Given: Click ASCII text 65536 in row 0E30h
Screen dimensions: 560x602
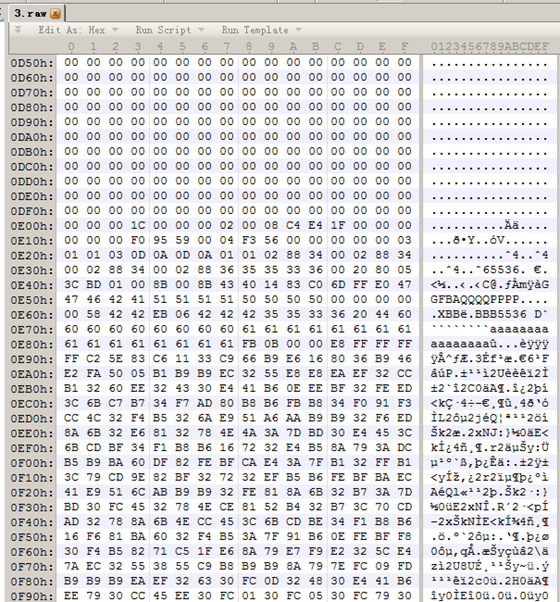Looking at the screenshot, I should [x=501, y=270].
